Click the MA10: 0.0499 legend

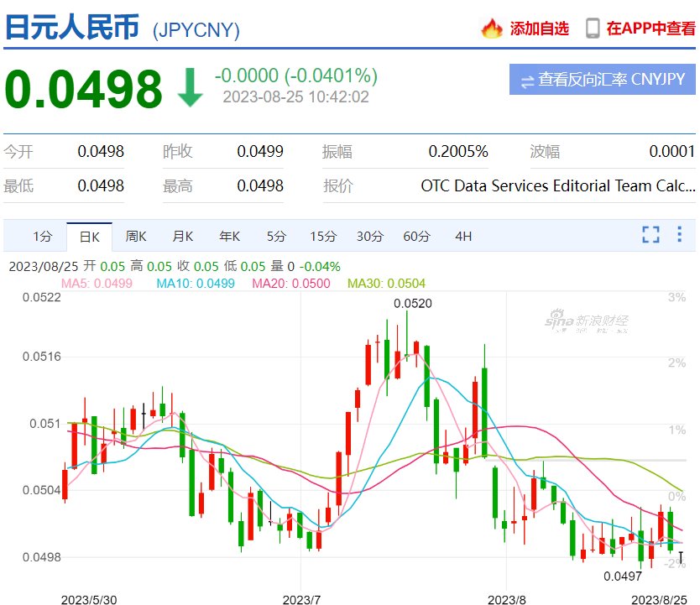(x=196, y=284)
